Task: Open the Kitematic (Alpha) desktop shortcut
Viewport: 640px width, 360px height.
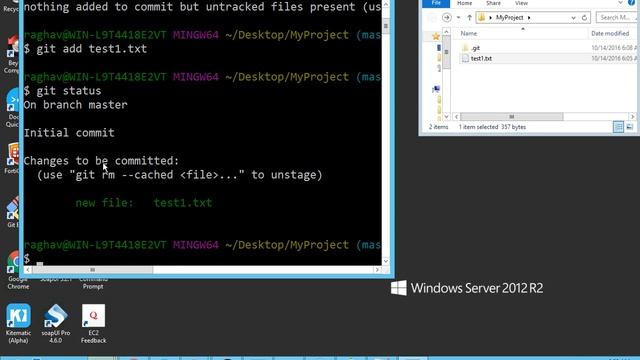Action: [x=18, y=323]
